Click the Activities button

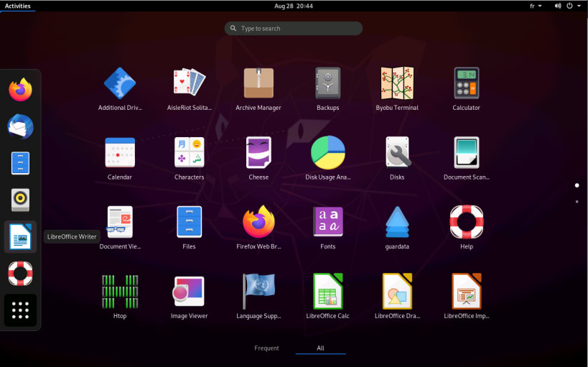coord(18,6)
